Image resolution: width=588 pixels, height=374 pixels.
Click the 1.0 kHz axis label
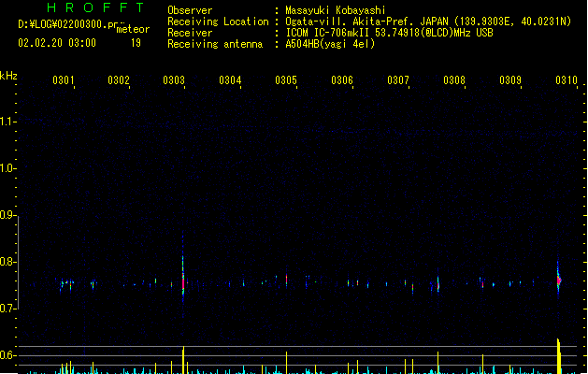pyautogui.click(x=7, y=168)
